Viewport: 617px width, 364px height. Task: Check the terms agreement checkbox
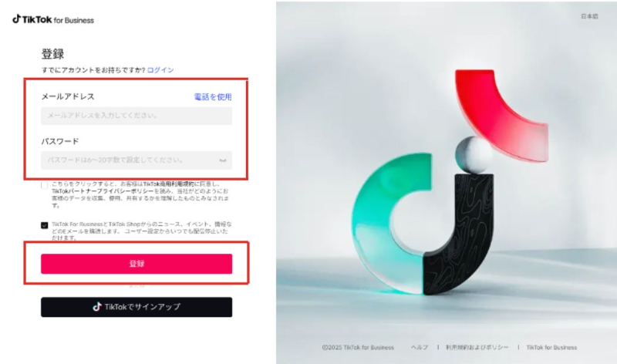point(45,185)
